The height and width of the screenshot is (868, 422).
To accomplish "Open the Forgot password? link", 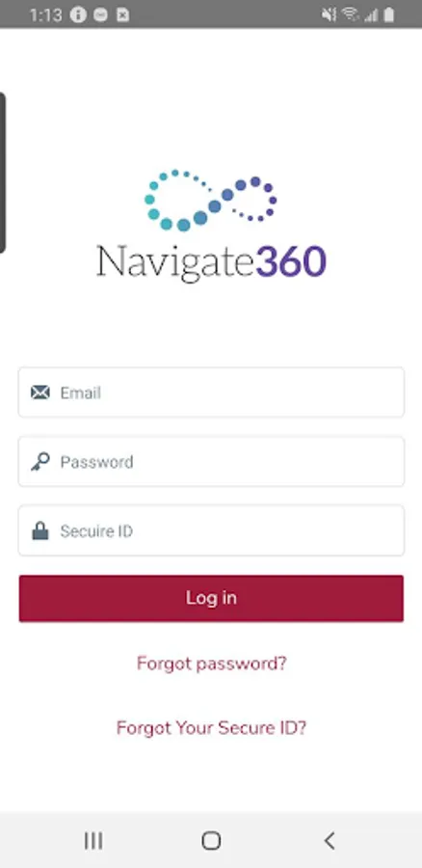I will click(212, 664).
